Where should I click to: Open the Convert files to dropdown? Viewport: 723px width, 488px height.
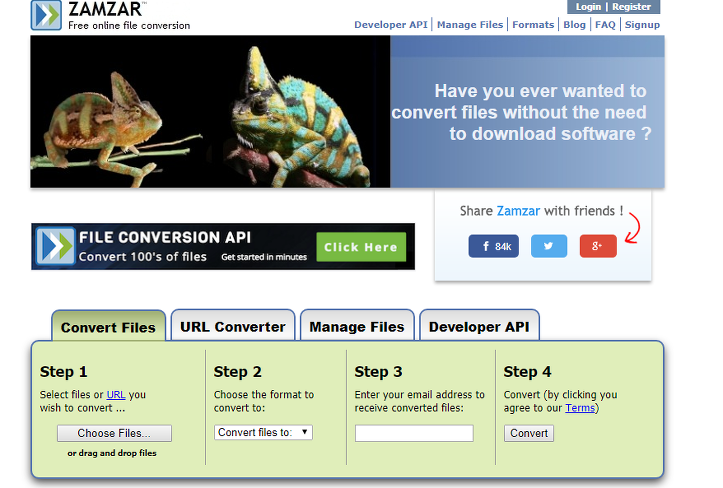click(x=263, y=432)
